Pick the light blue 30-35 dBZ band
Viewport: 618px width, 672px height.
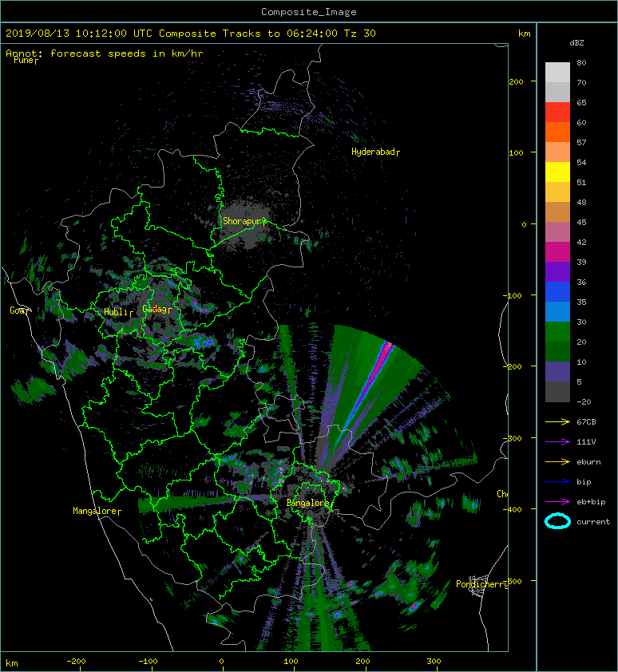(557, 311)
